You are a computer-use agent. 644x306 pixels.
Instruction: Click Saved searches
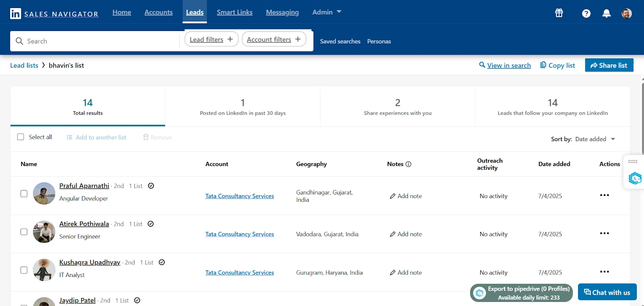pyautogui.click(x=340, y=41)
